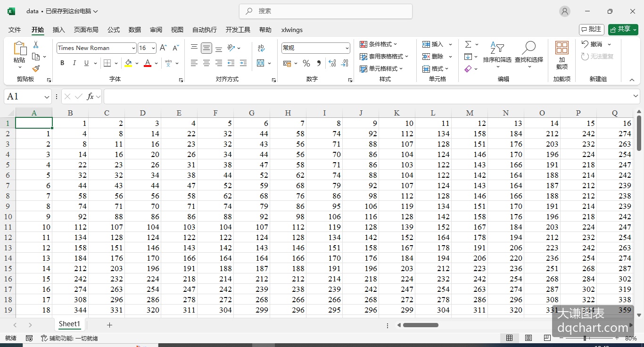
Task: Switch to the xlwings tab
Action: (292, 30)
